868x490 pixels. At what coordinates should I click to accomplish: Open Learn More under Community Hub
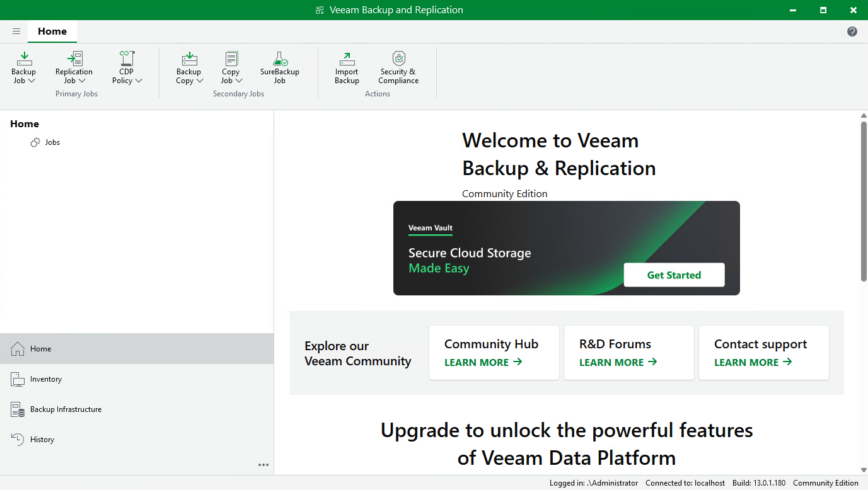coord(481,362)
